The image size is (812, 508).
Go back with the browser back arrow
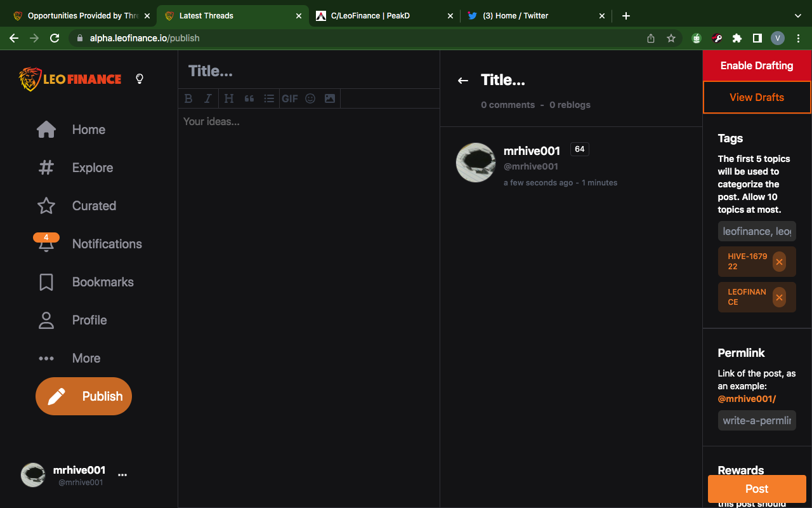[x=14, y=38]
